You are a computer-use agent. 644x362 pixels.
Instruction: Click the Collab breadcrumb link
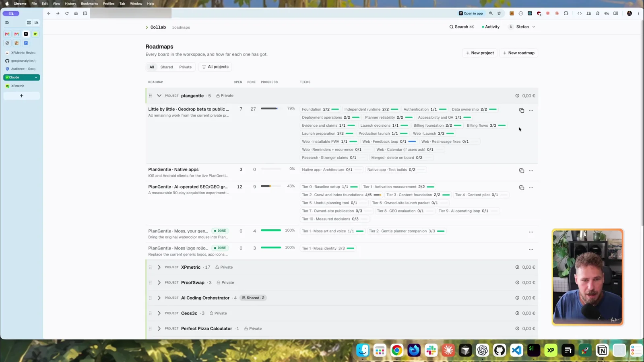click(158, 27)
